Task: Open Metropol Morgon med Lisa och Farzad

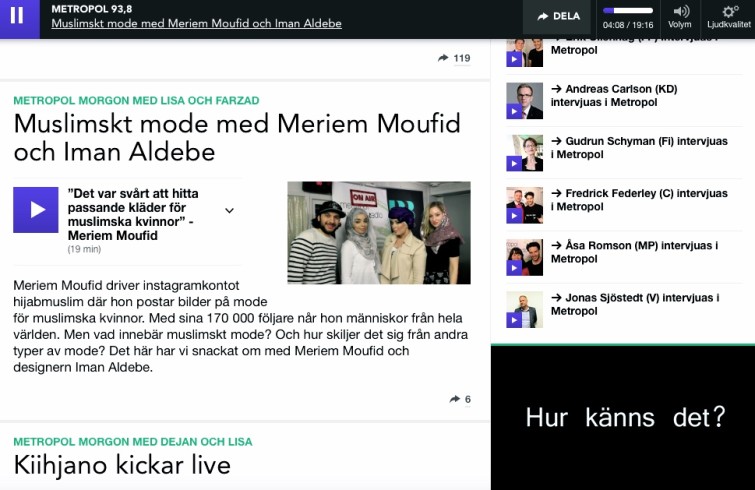Action: click(136, 101)
